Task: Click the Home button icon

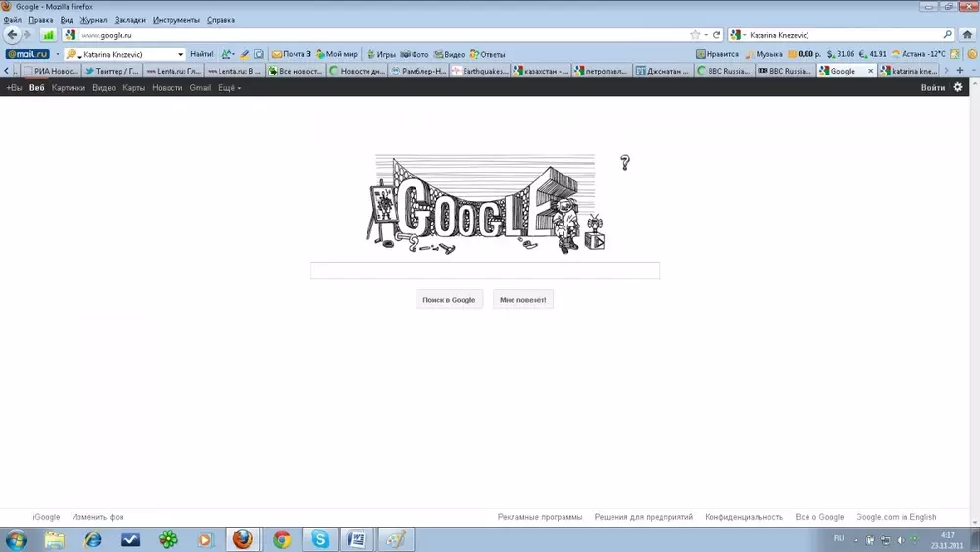Action: tap(967, 35)
